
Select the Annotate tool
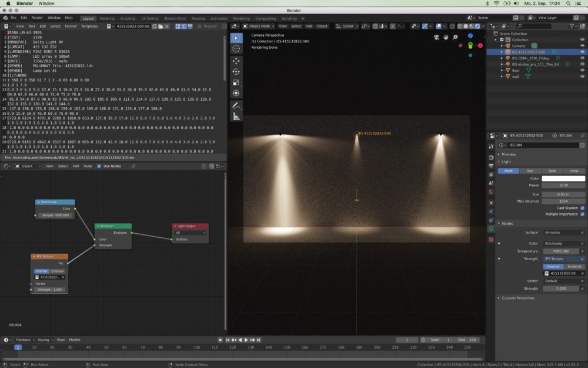coord(236,106)
